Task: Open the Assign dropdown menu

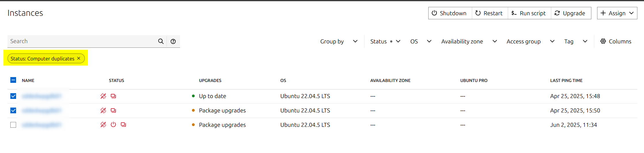Action: click(x=617, y=13)
